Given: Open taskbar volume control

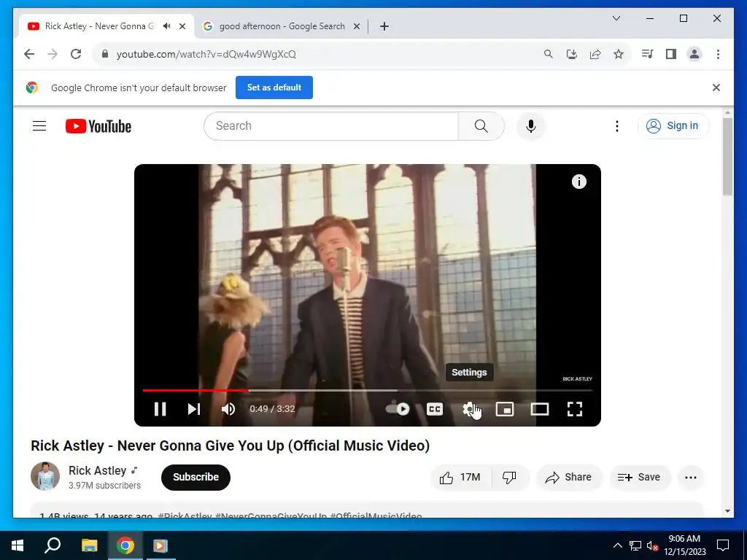Looking at the screenshot, I should [653, 545].
